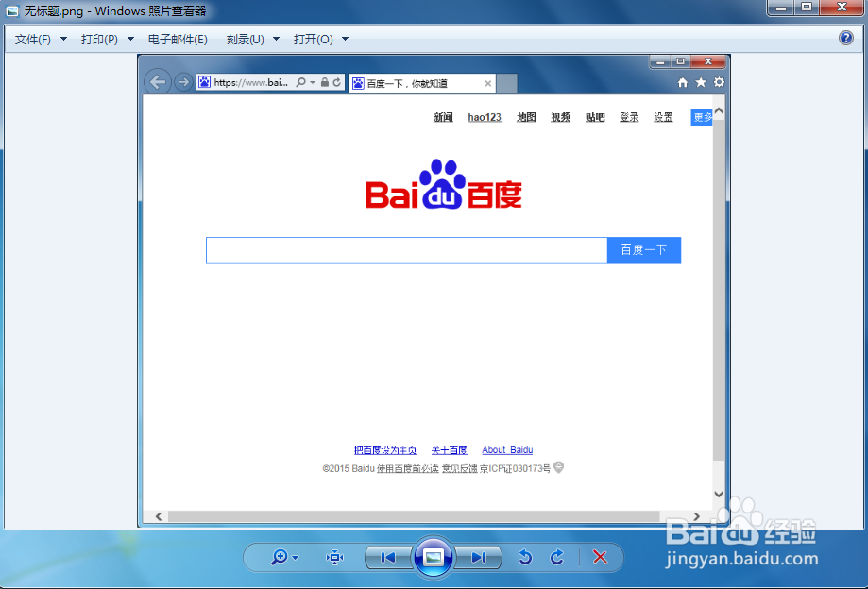Click the 关于百度 link in the screenshot

tap(449, 450)
